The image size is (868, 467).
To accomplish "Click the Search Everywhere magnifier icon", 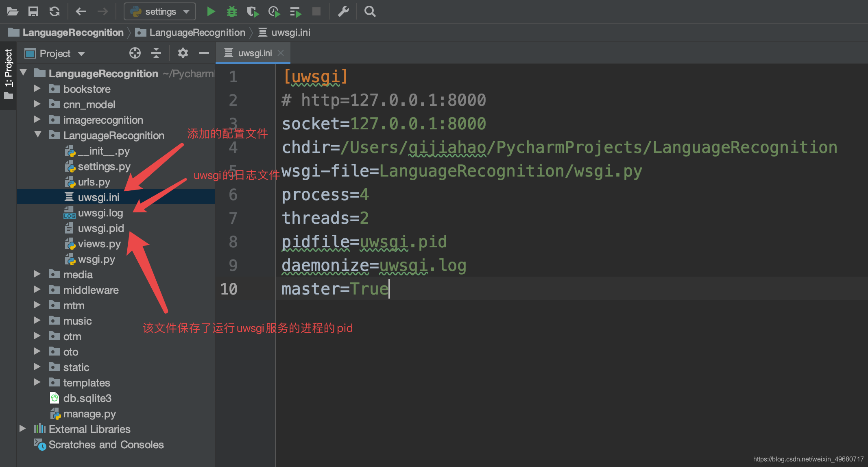I will 370,11.
